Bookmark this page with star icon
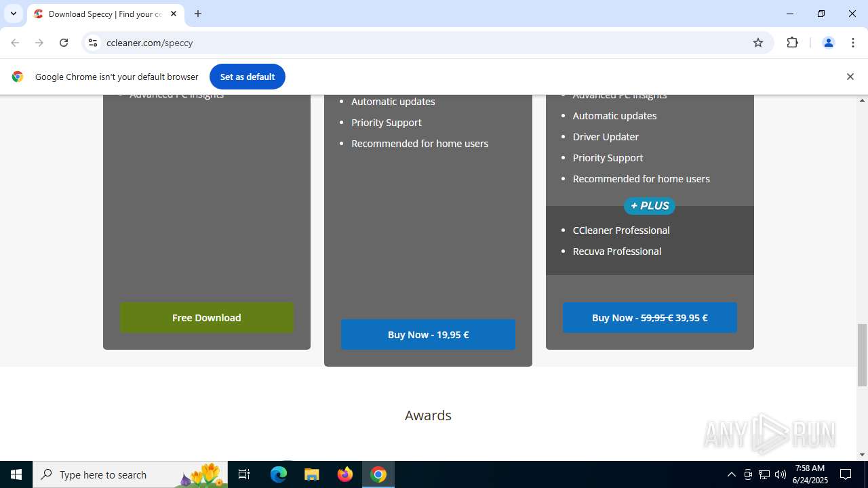Screen dimensions: 868x488 pyautogui.click(x=758, y=43)
